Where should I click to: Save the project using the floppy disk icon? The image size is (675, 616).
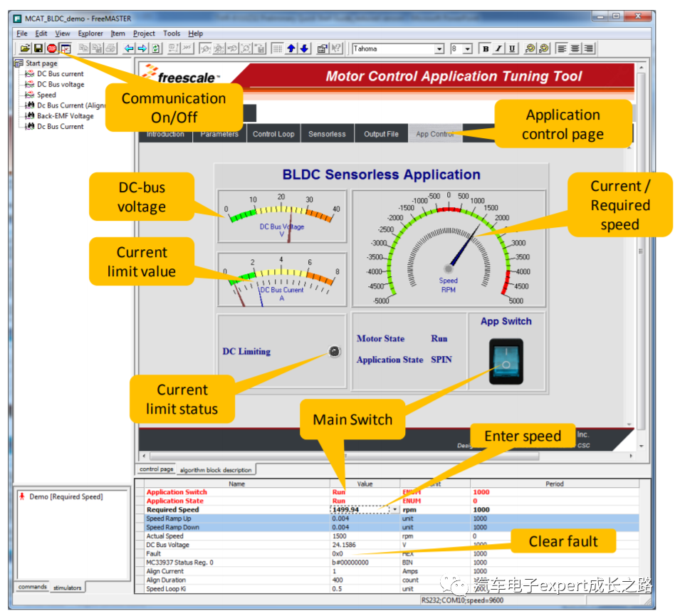[38, 48]
